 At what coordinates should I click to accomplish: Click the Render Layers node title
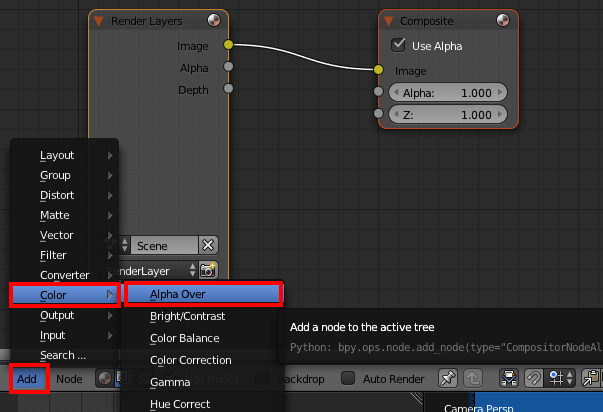(147, 21)
